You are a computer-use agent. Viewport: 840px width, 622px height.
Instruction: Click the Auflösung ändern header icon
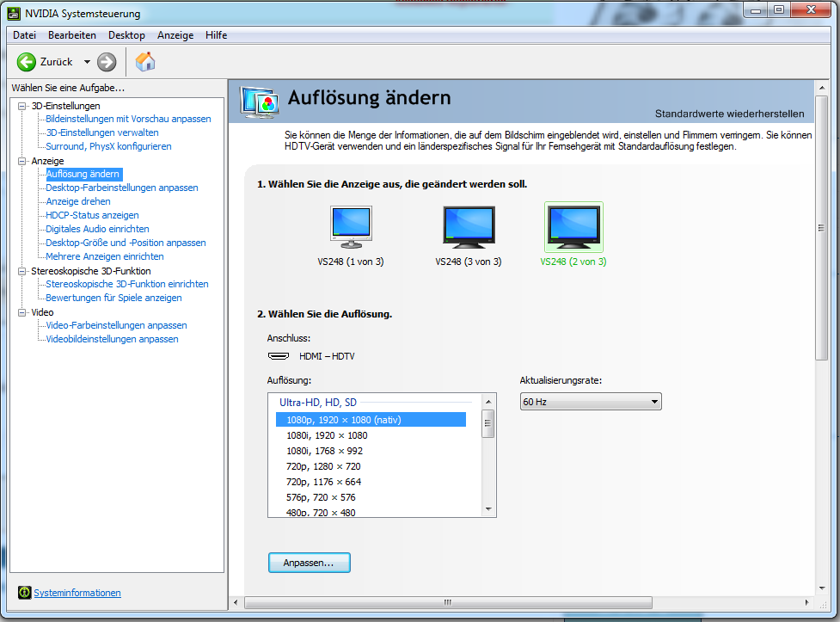pyautogui.click(x=260, y=102)
